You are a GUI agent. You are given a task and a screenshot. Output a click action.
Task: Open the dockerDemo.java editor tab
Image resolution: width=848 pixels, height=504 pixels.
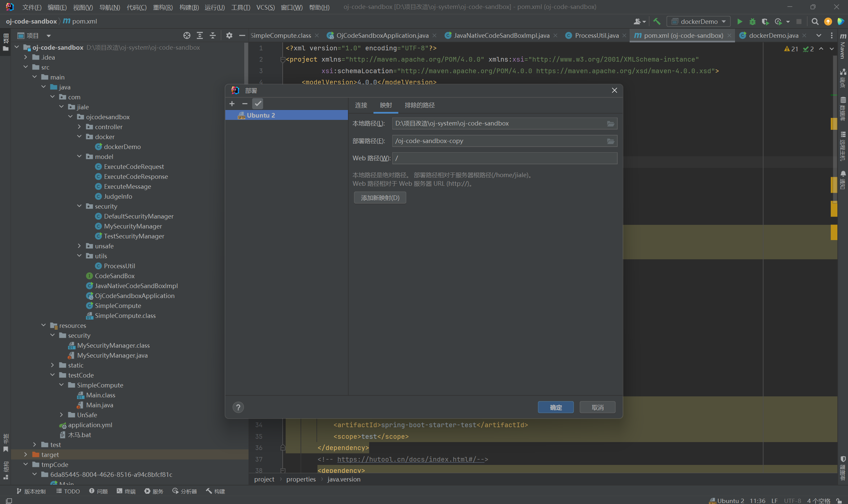point(773,35)
